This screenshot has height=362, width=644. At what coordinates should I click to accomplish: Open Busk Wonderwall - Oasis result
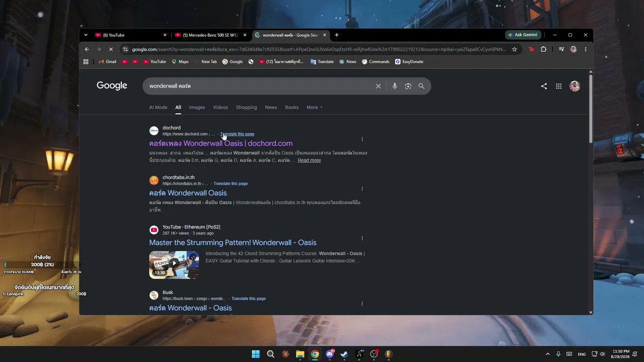tap(190, 308)
